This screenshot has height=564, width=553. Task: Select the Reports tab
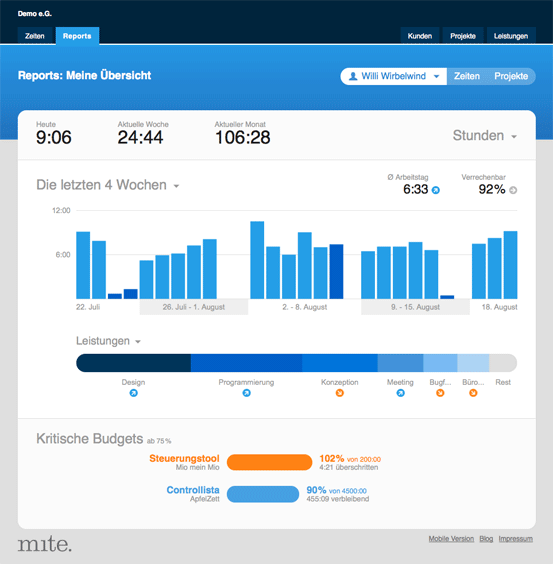pos(77,36)
